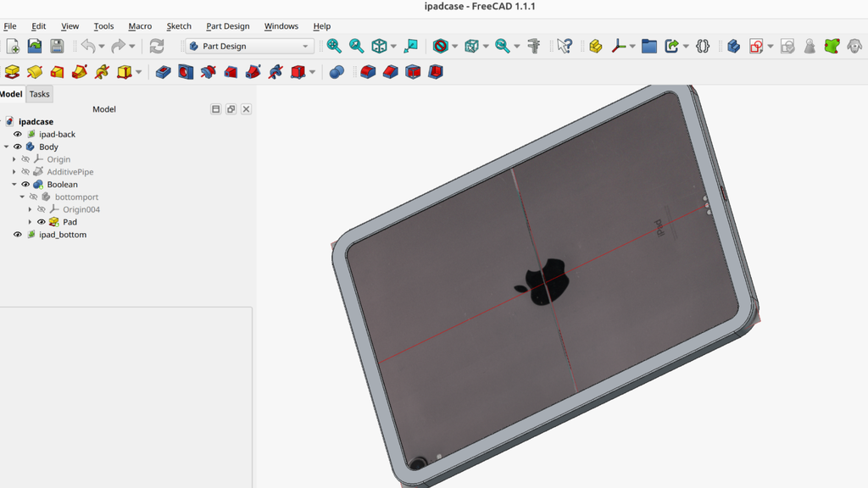Click the Groove tool icon

(209, 72)
